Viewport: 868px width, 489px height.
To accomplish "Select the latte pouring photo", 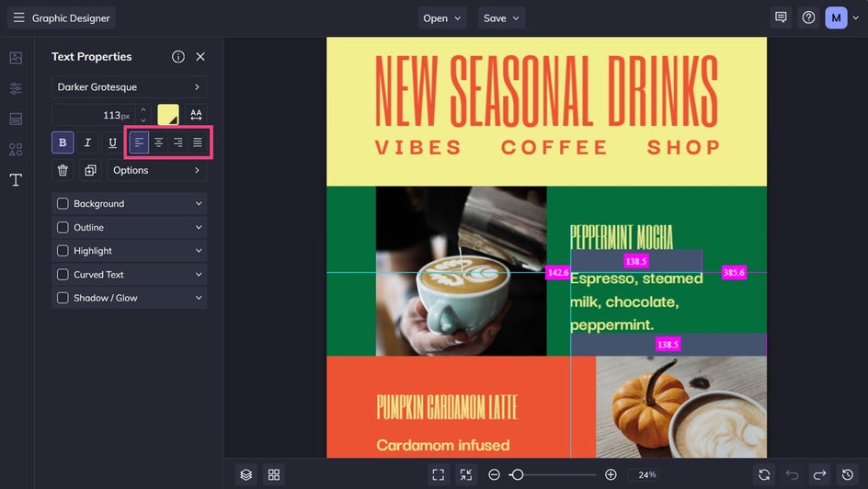I will (x=462, y=271).
